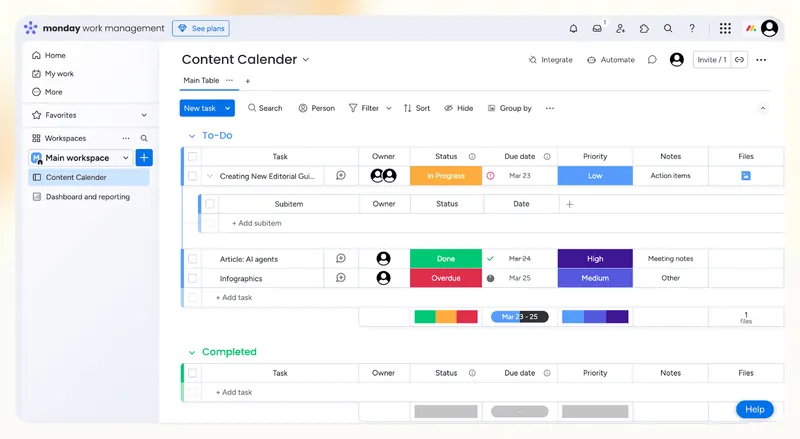
Task: Change the In Progress status cell
Action: click(446, 176)
